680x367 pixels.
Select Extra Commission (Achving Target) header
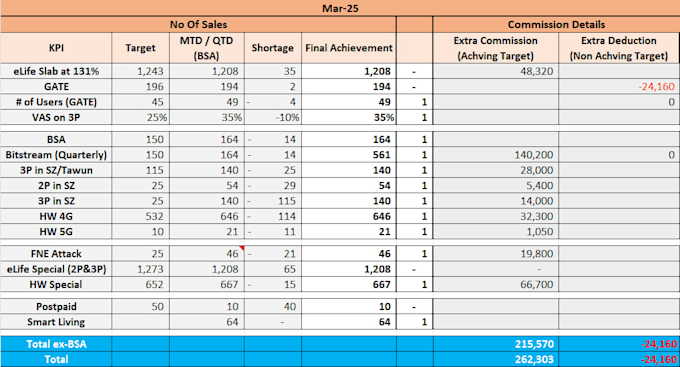click(x=495, y=48)
